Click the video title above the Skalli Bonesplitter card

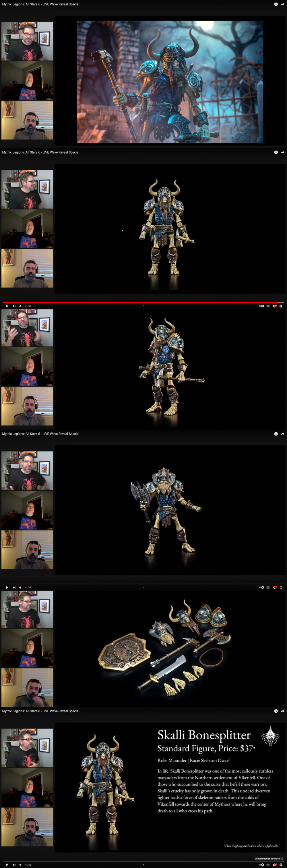coord(40,711)
